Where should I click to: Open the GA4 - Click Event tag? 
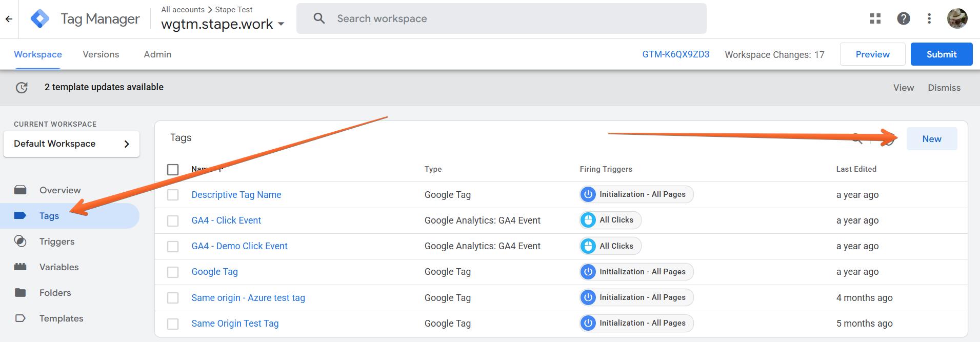[x=226, y=220]
